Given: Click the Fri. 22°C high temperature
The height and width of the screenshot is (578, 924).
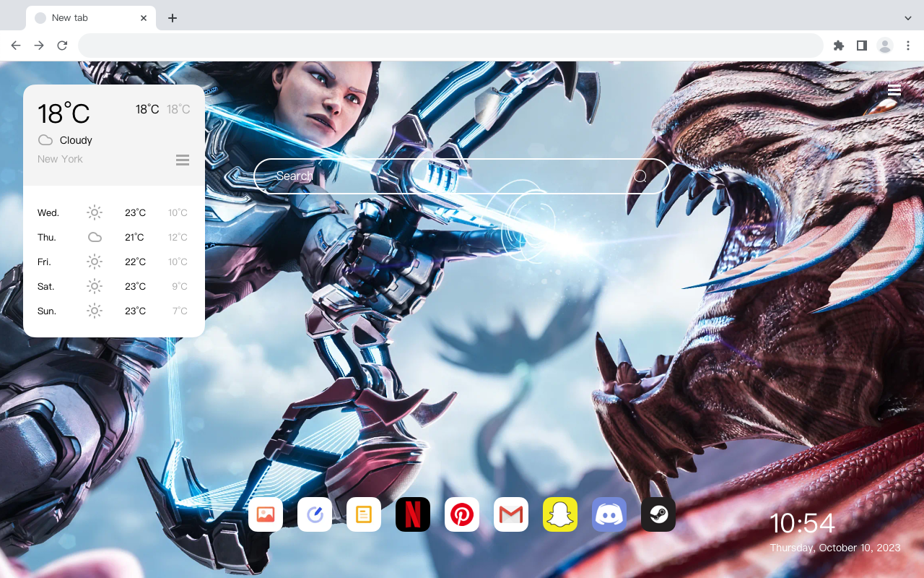Looking at the screenshot, I should tap(135, 262).
